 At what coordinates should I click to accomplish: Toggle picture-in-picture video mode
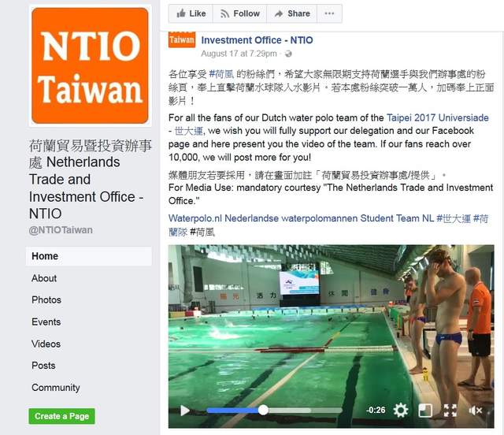tap(425, 411)
